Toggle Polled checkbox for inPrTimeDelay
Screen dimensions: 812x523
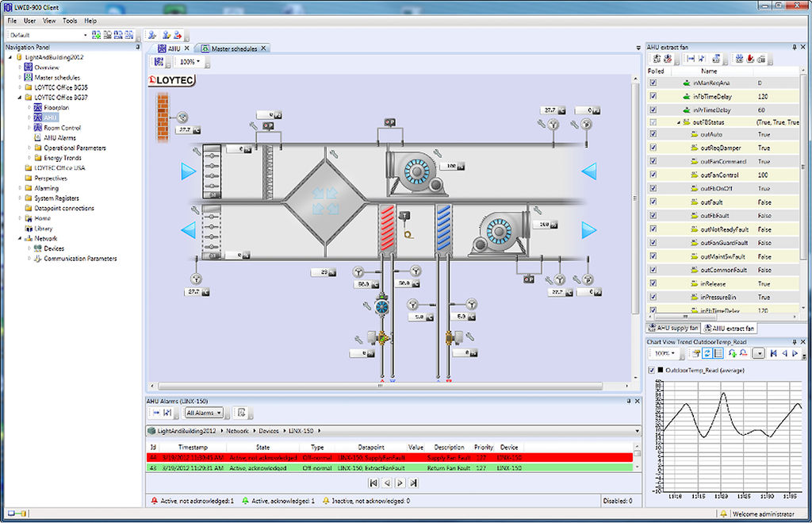pyautogui.click(x=653, y=110)
